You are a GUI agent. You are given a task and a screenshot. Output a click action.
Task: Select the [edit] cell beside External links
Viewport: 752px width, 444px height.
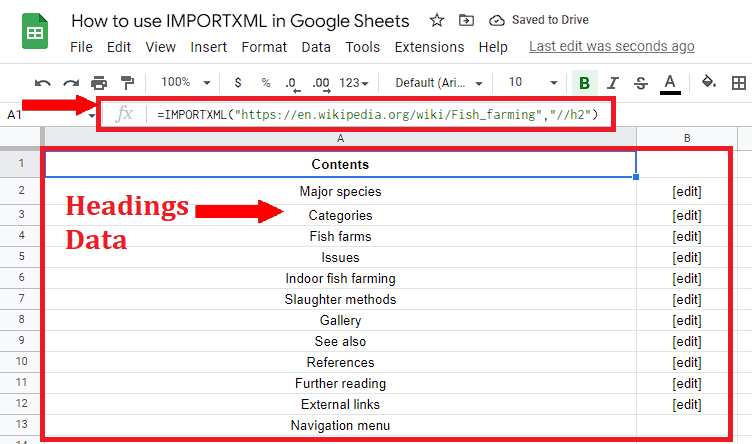point(686,405)
